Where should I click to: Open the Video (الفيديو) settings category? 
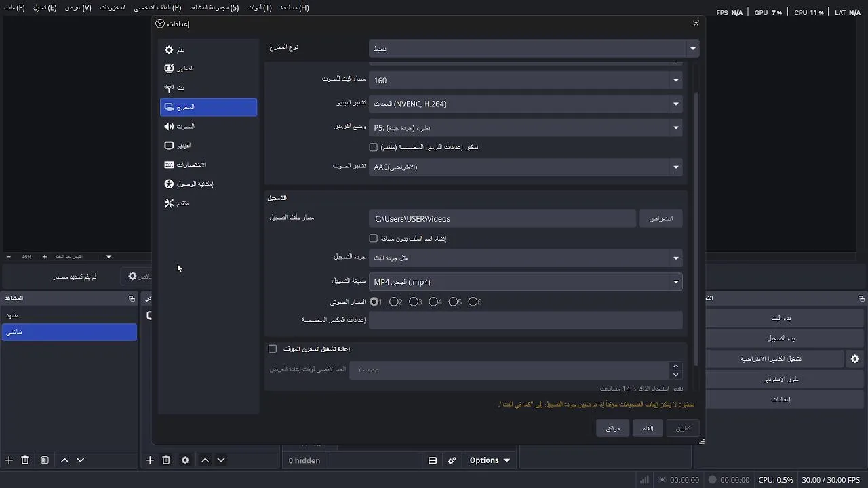pyautogui.click(x=208, y=146)
